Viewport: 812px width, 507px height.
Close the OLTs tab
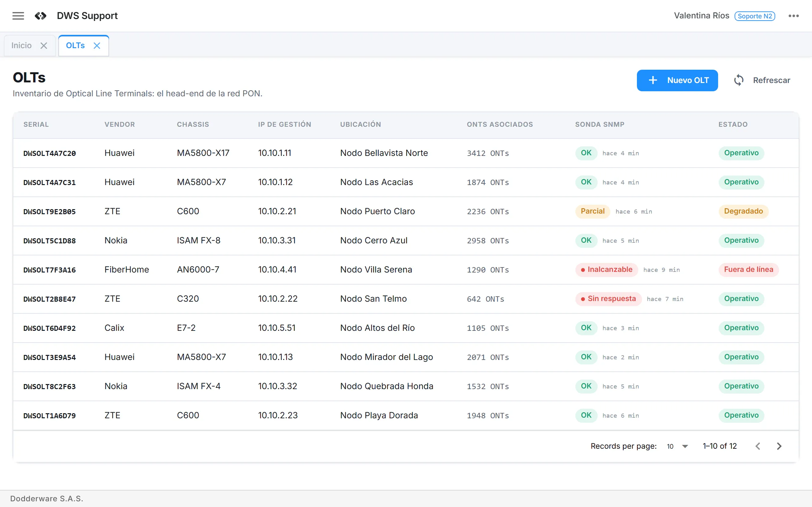(x=97, y=46)
